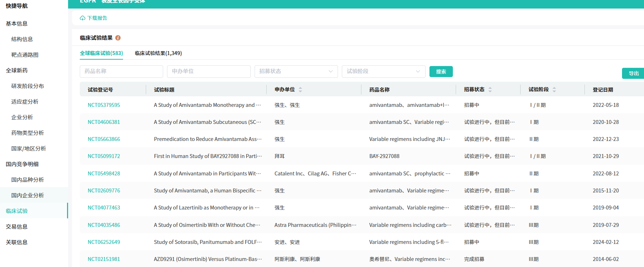
Task: Focus the 申办单位 search field
Action: tap(209, 71)
